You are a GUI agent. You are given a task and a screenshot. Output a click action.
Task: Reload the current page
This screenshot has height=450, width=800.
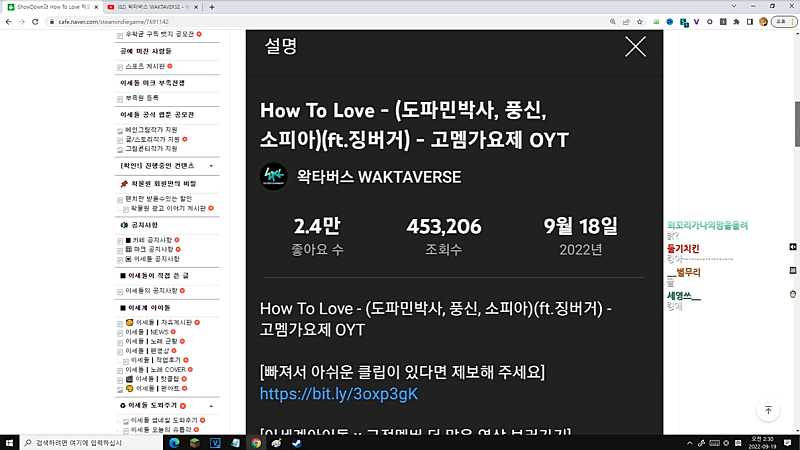(x=35, y=22)
